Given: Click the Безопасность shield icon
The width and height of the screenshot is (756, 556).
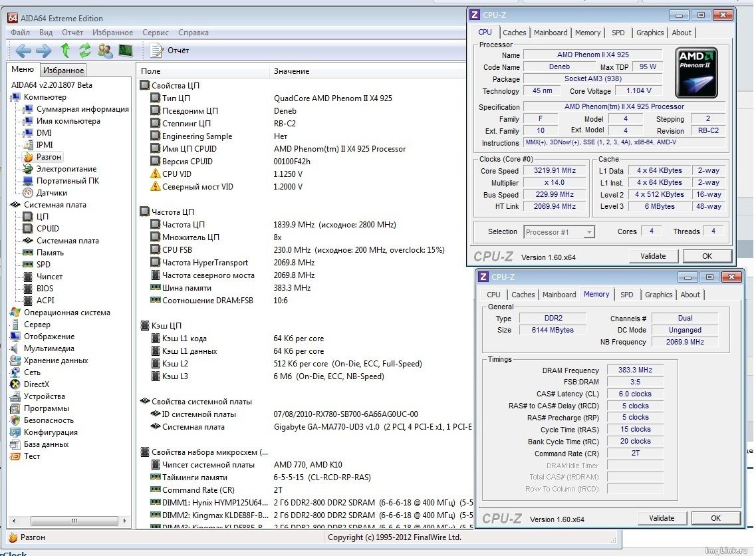Looking at the screenshot, I should (x=15, y=420).
